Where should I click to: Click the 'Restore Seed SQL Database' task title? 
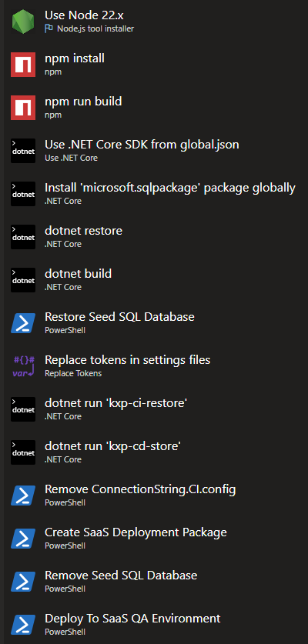[119, 317]
